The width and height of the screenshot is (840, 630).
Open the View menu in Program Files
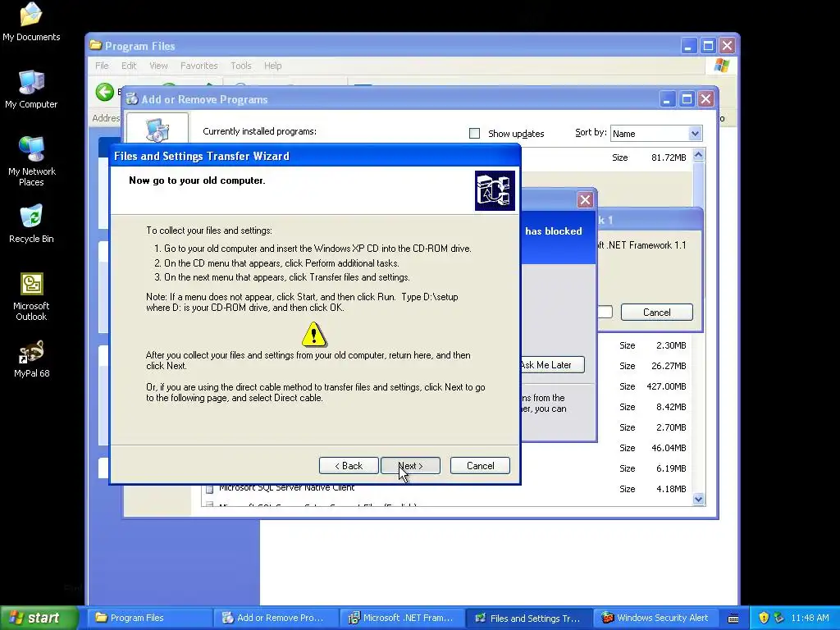[158, 66]
